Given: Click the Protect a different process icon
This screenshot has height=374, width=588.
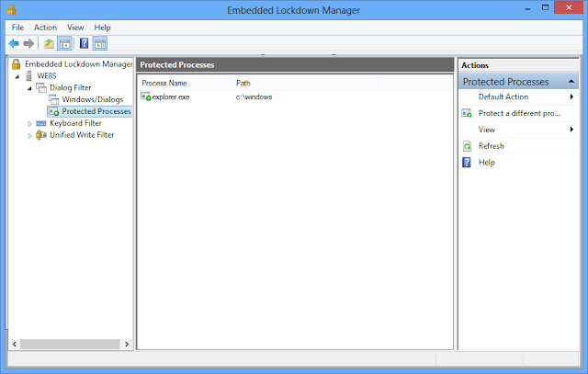Looking at the screenshot, I should click(x=467, y=113).
